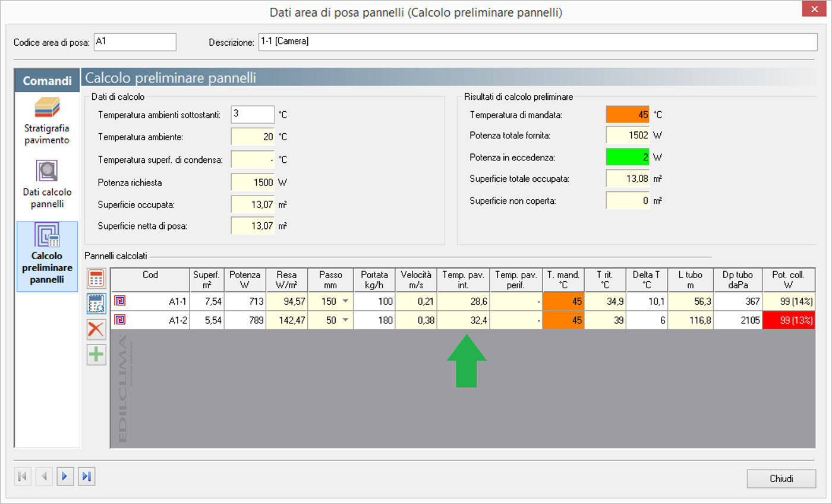
Task: Open Stratigrafia pavimento command
Action: (x=47, y=121)
